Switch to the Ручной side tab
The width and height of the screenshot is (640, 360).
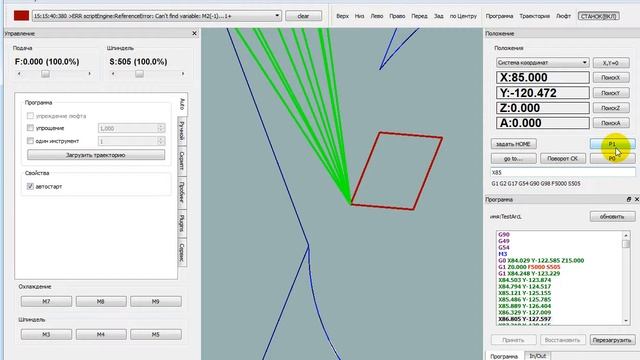tap(182, 131)
